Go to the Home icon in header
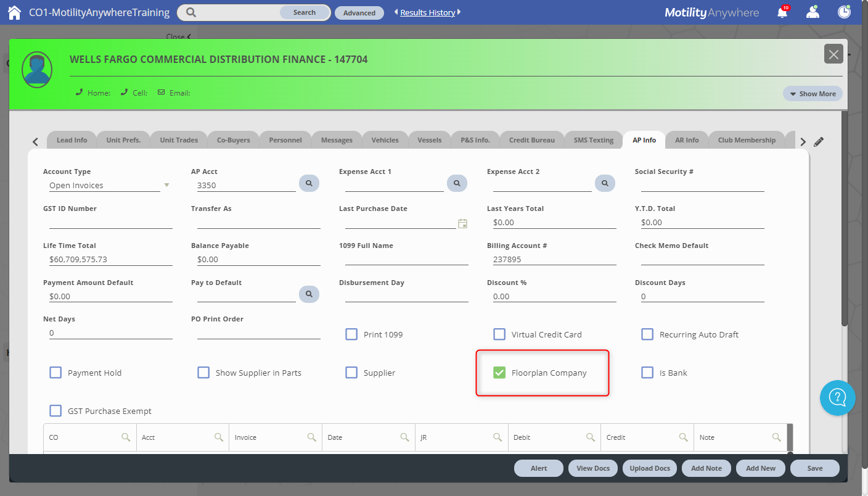 14,12
